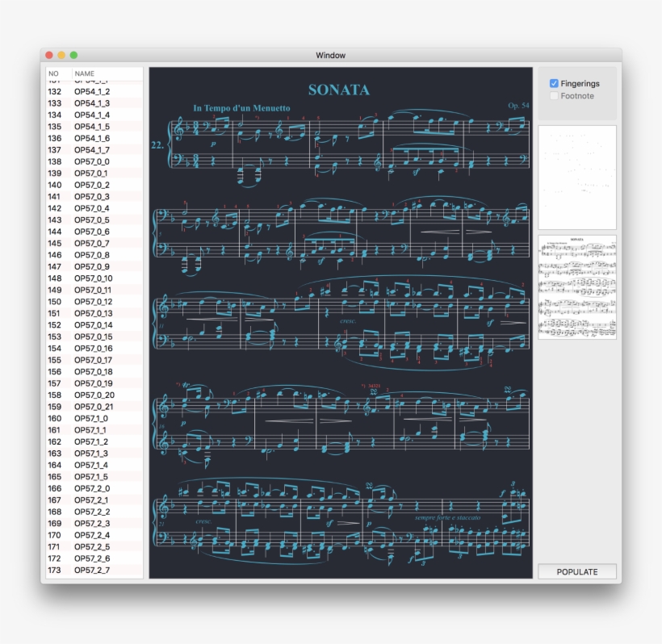Select row 167 OP57_2_1
The width and height of the screenshot is (662, 644).
[94, 500]
